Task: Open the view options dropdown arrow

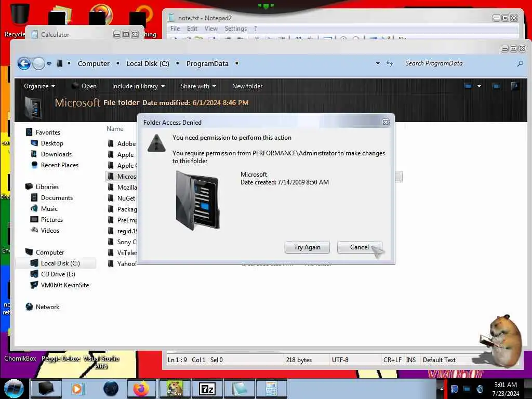Action: pyautogui.click(x=479, y=86)
